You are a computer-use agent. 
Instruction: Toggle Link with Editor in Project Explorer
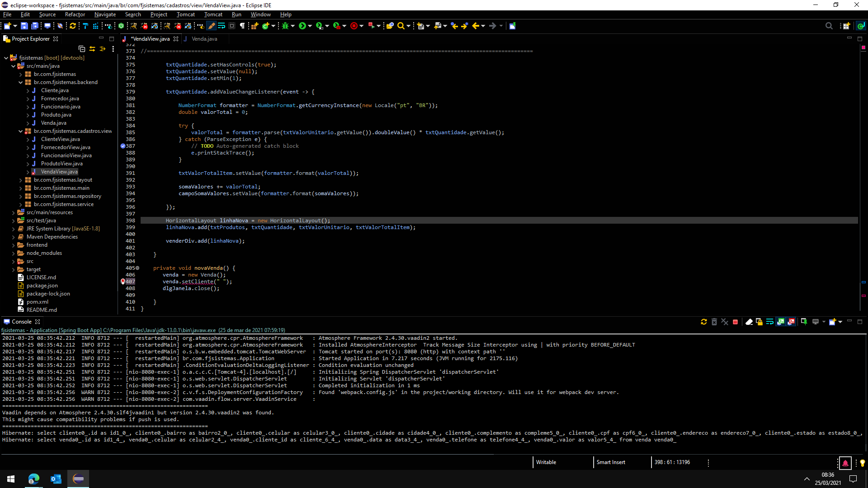(92, 49)
